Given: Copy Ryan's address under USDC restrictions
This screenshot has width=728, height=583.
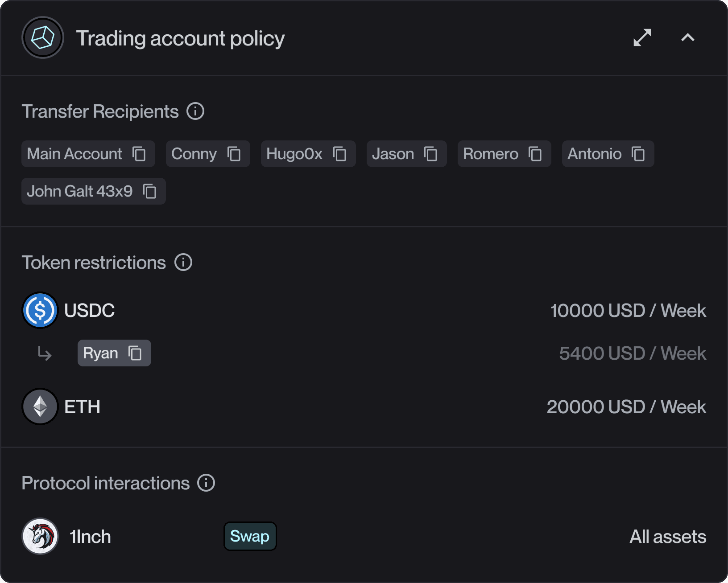Looking at the screenshot, I should [135, 353].
